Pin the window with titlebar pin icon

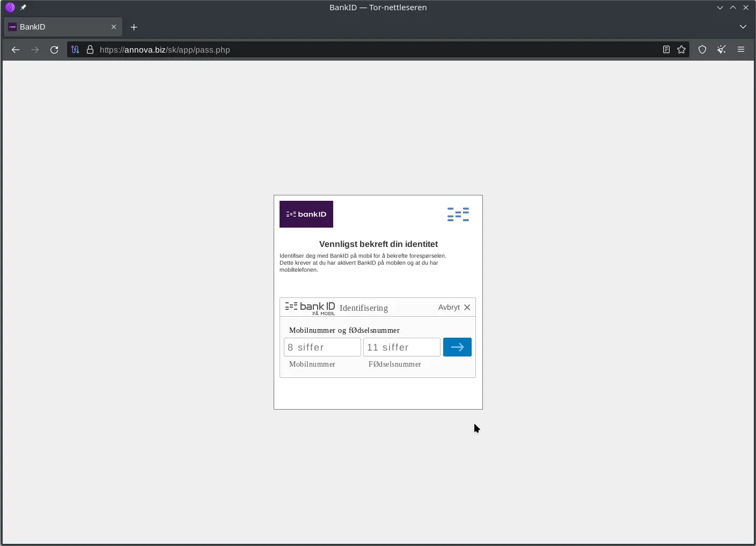(x=23, y=8)
